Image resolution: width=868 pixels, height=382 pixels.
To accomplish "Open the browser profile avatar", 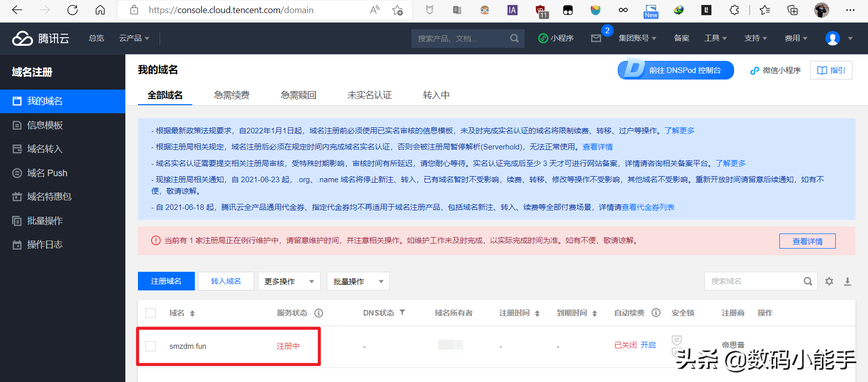I will [822, 10].
